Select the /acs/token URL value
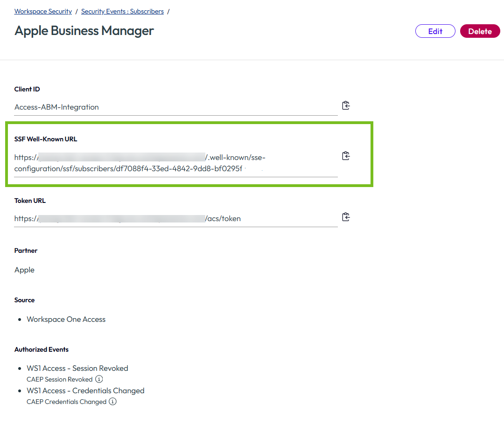 click(127, 218)
